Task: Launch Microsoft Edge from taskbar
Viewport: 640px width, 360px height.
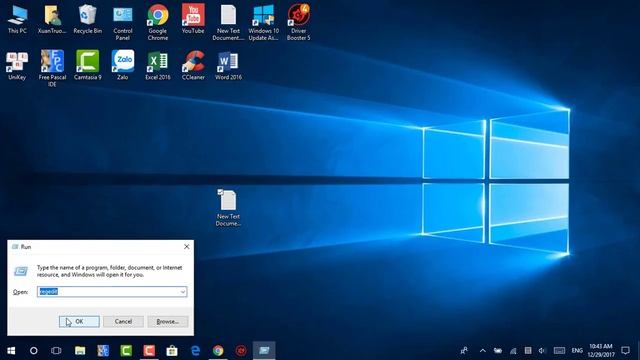Action: 195,351
